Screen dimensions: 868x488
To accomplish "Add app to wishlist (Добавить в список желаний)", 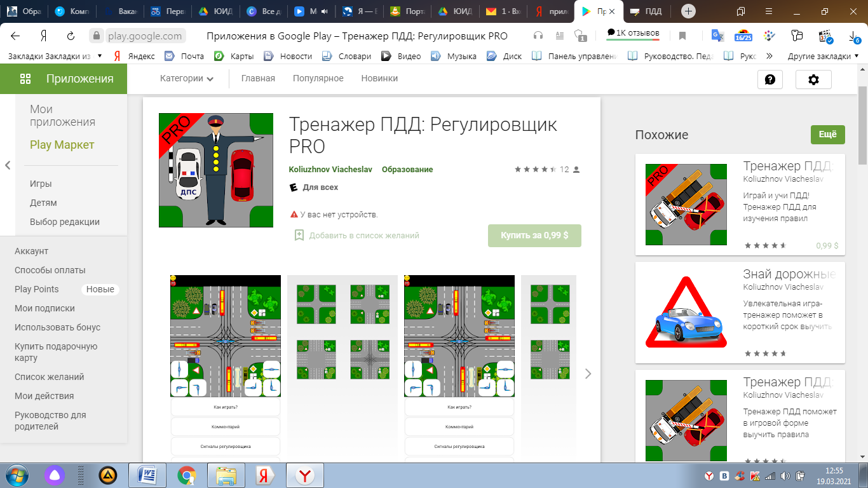I will pos(356,235).
